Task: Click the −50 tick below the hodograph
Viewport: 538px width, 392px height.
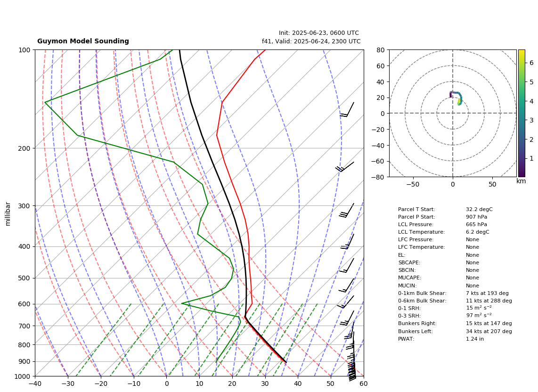Action: (413, 184)
